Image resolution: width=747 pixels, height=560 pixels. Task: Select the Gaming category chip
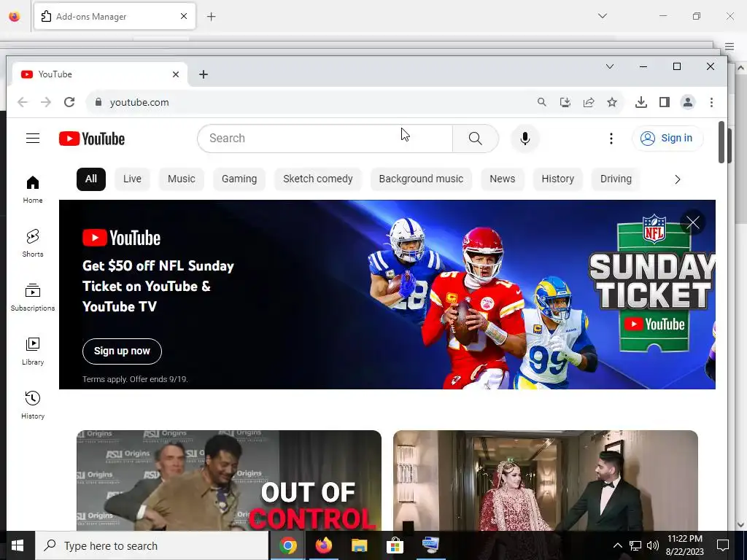tap(239, 179)
